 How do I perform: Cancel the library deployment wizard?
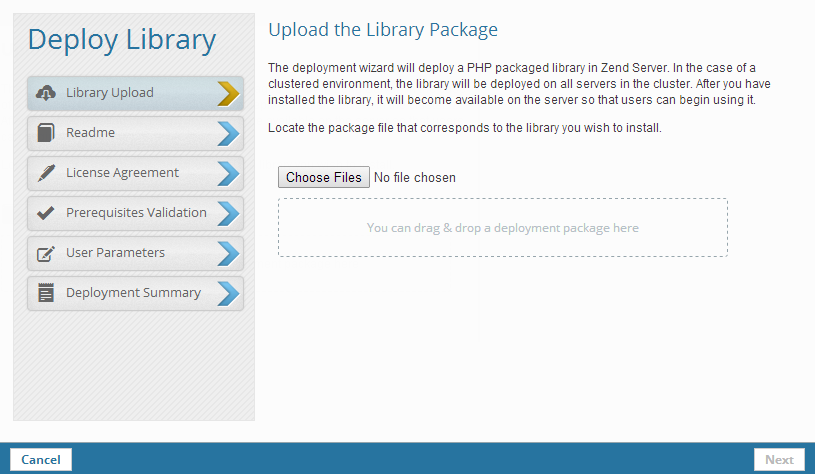coord(41,460)
